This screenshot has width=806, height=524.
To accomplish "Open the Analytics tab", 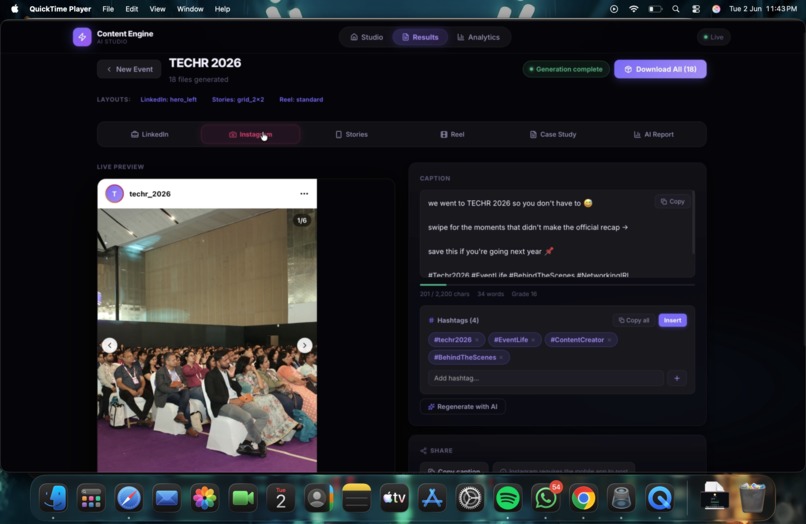I will tap(479, 37).
